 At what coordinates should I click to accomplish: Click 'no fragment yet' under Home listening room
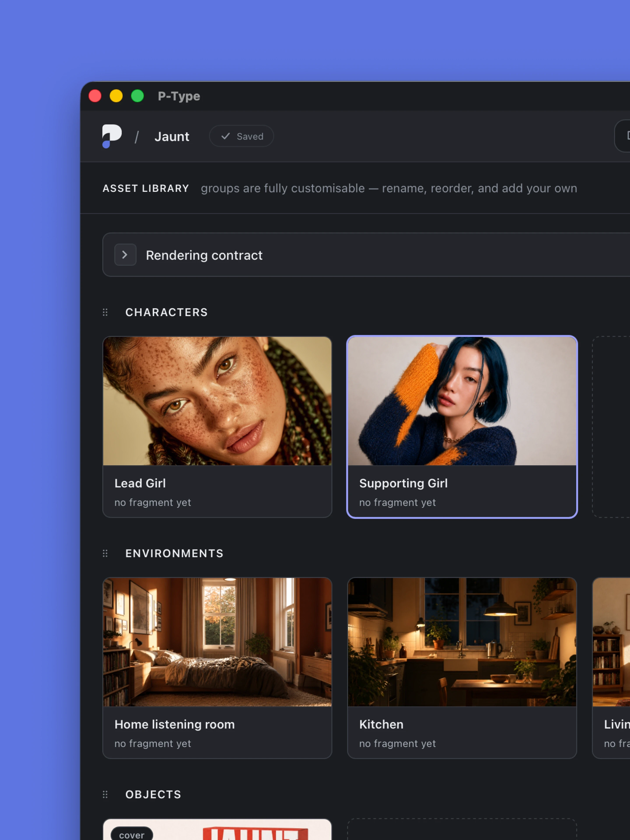click(x=153, y=744)
